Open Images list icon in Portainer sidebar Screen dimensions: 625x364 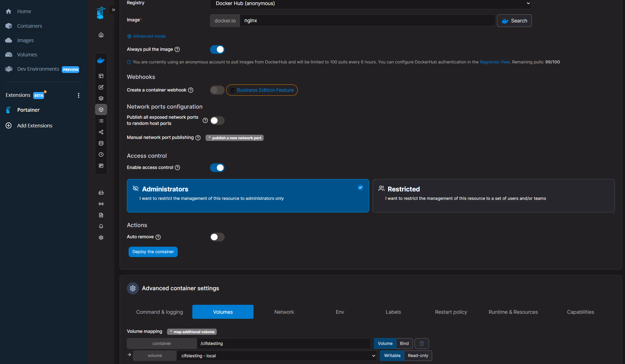coord(101,121)
